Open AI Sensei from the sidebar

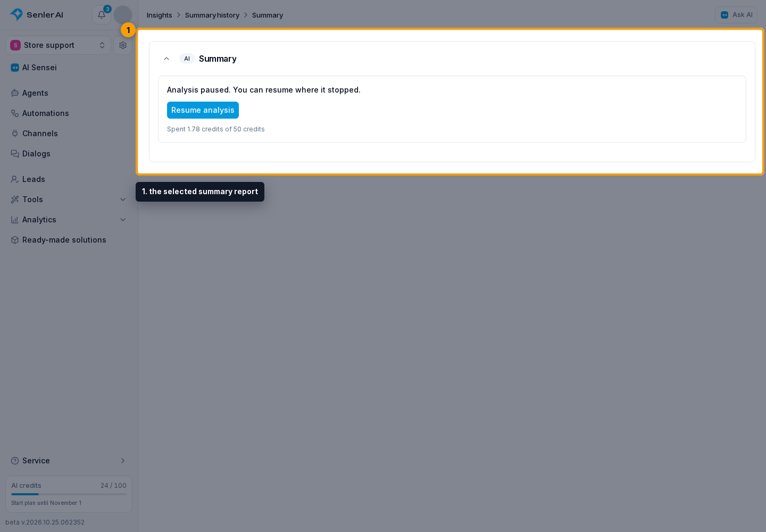pos(69,68)
